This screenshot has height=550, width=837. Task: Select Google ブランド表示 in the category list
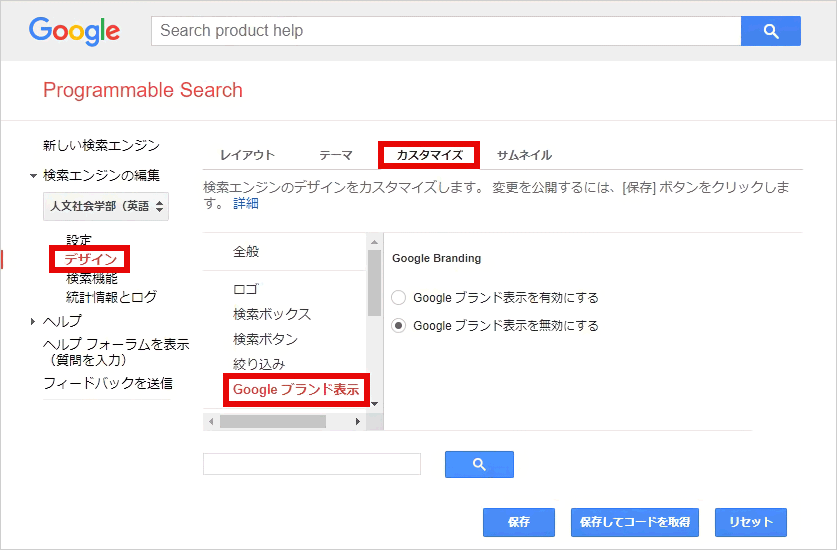pos(296,390)
